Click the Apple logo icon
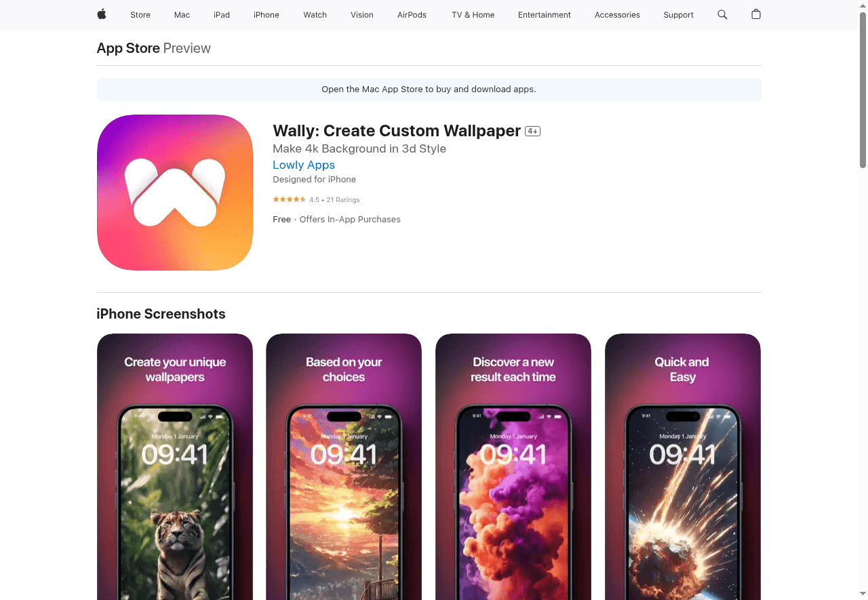The image size is (868, 600). [102, 14]
